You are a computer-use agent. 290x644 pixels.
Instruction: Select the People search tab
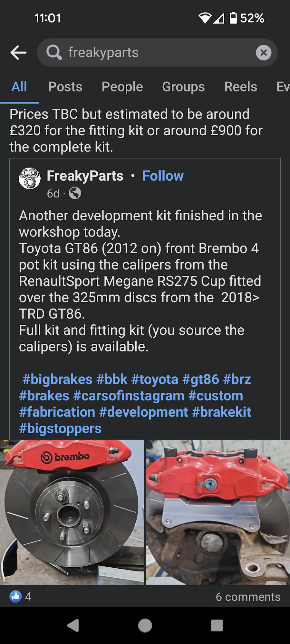(122, 87)
